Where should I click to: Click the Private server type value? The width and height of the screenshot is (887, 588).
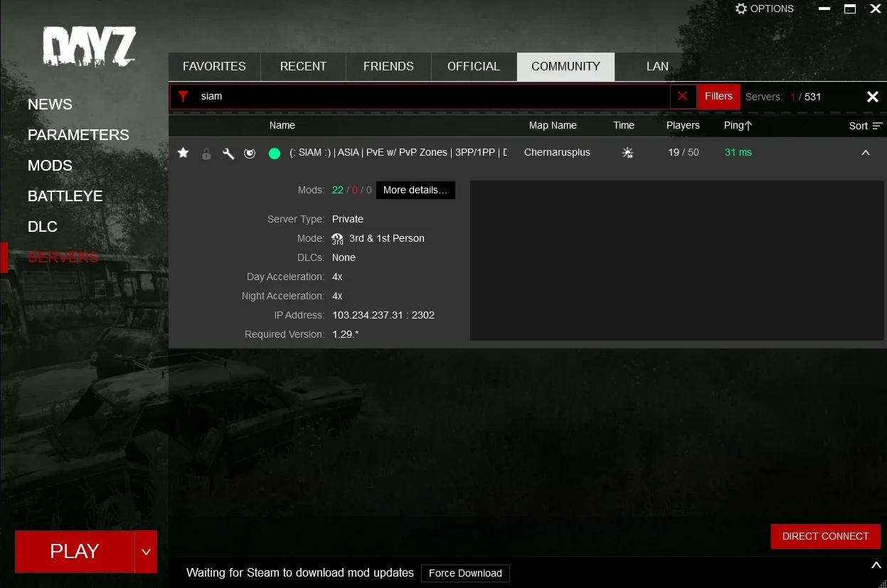coord(348,219)
